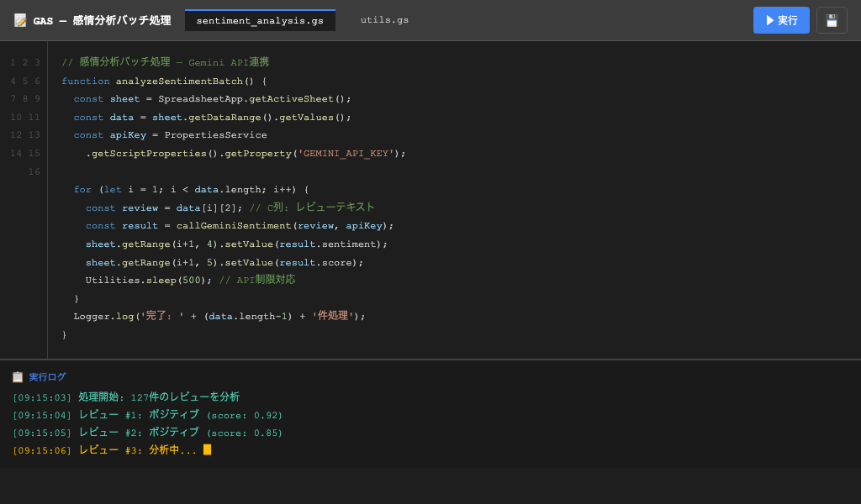Select log entry for レビュー #1
The height and width of the screenshot is (504, 861).
(147, 415)
